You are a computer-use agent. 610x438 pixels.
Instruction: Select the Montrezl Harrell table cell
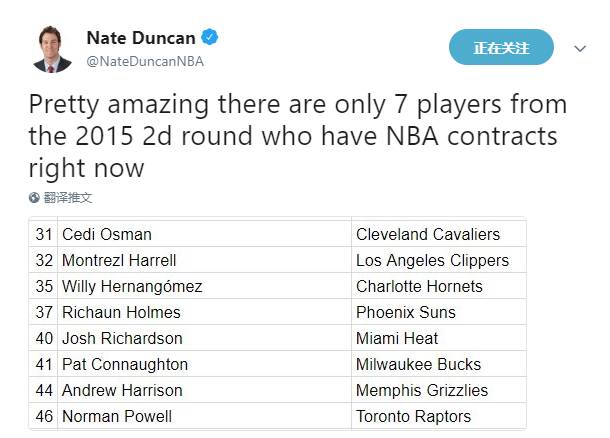(118, 260)
